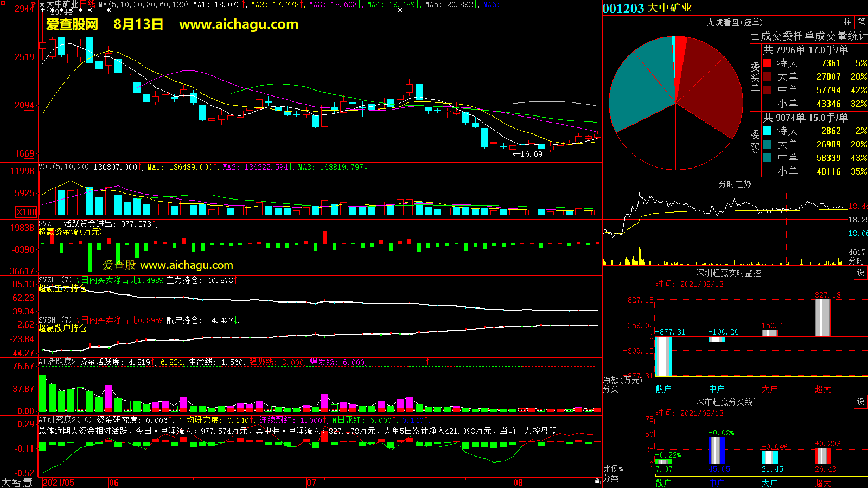Select the 龙虎看盘(逐单) panel title

click(735, 22)
